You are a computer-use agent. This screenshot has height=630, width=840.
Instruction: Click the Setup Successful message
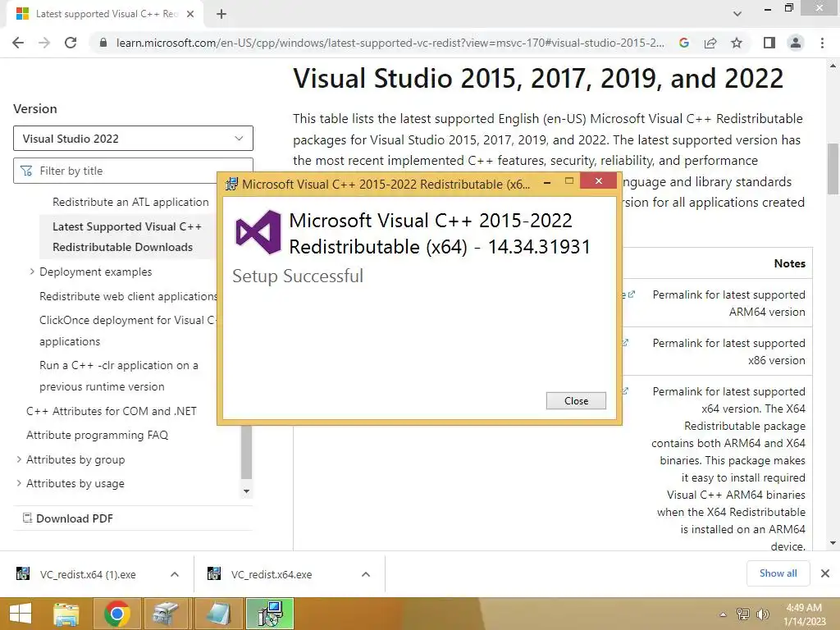(x=298, y=276)
